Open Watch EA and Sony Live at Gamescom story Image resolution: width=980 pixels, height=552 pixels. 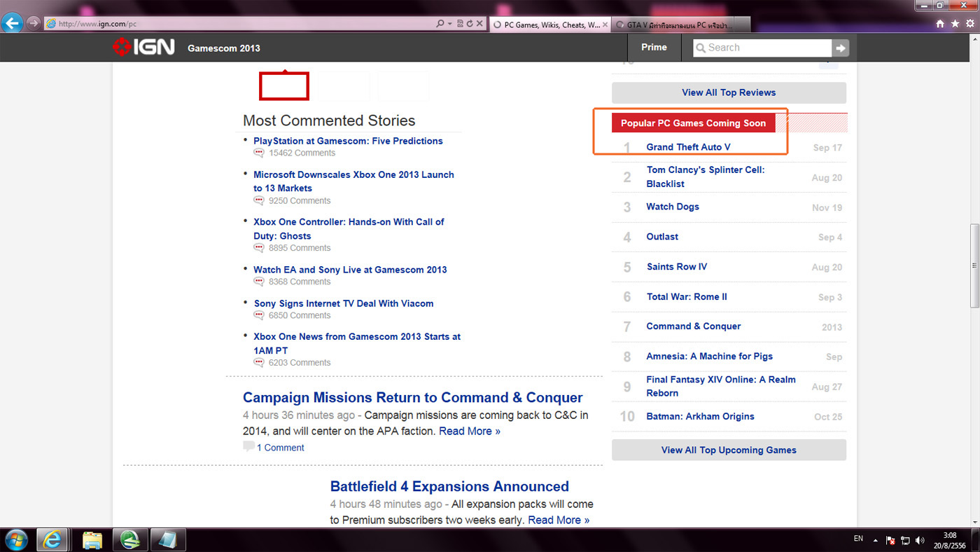click(350, 270)
